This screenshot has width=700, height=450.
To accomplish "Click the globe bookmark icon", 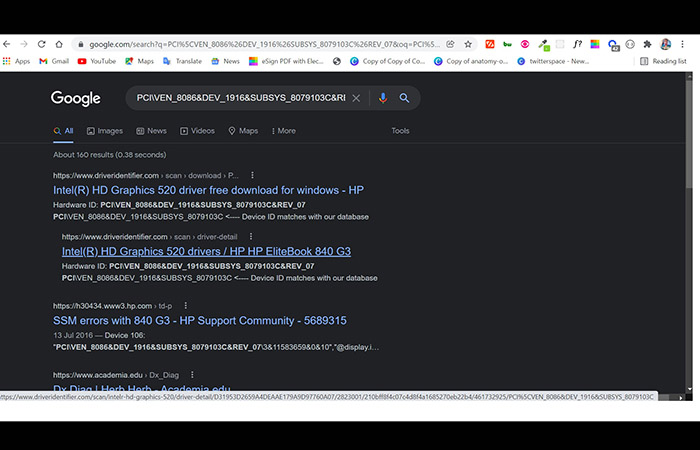I will 337,61.
